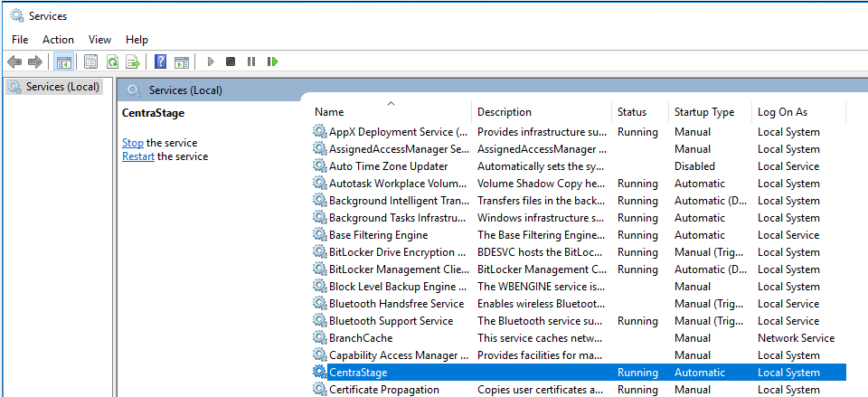Image resolution: width=868 pixels, height=397 pixels.
Task: Click the Forward arrow toolbar icon
Action: [35, 61]
